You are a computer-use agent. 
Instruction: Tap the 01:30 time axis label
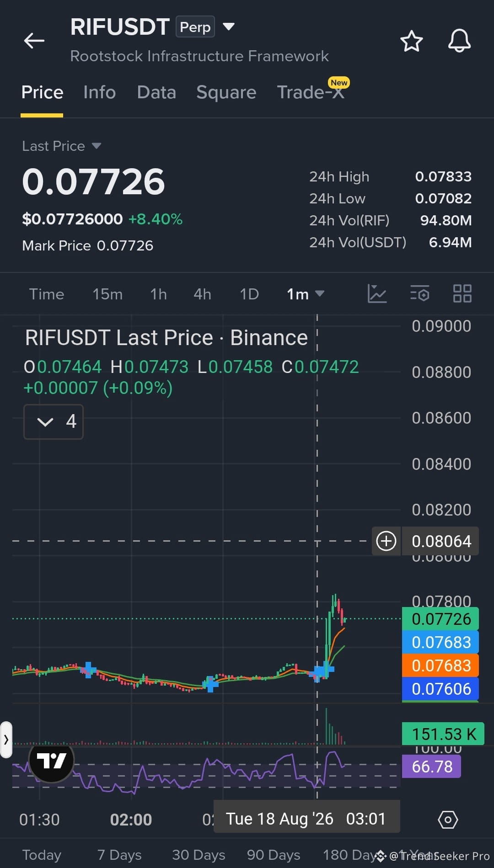point(39,820)
